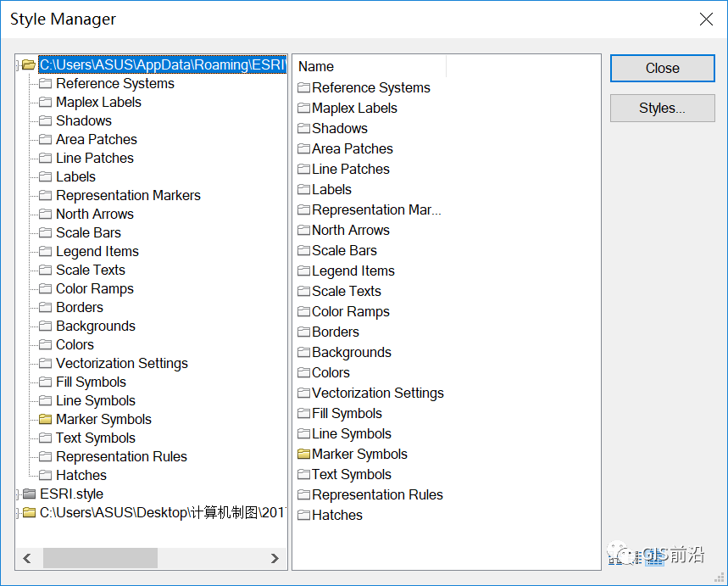Click the right arrow of tree scrollbar

coord(275,557)
